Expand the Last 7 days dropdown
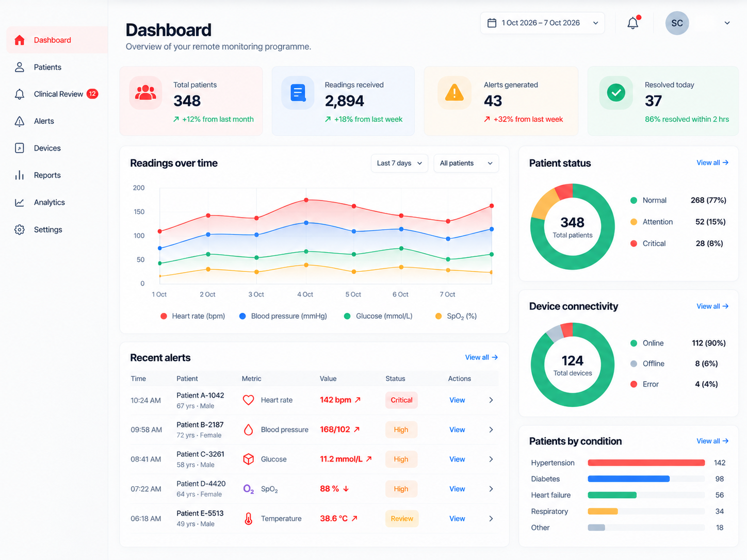747x560 pixels. pyautogui.click(x=399, y=163)
